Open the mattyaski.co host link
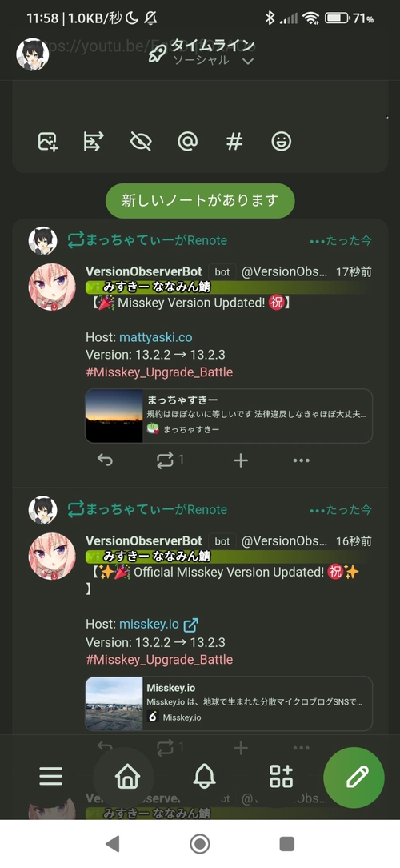400x868 pixels. 155,337
